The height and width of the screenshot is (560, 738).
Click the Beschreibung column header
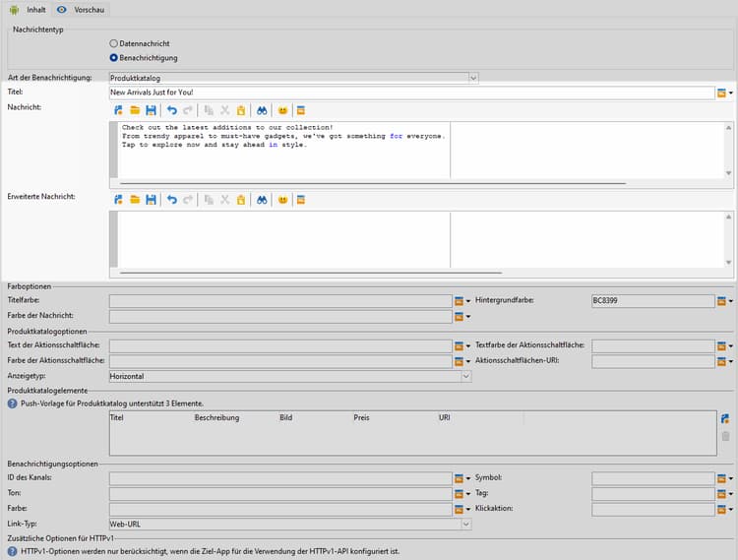pos(216,417)
